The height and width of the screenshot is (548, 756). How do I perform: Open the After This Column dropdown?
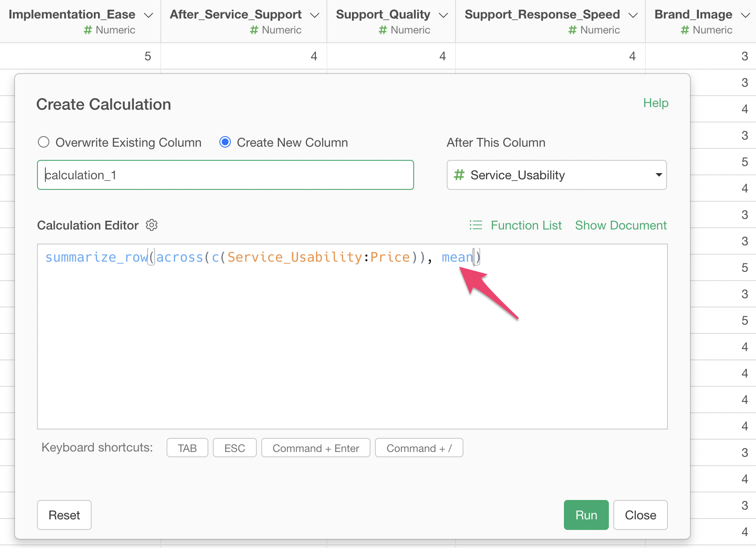tap(556, 175)
